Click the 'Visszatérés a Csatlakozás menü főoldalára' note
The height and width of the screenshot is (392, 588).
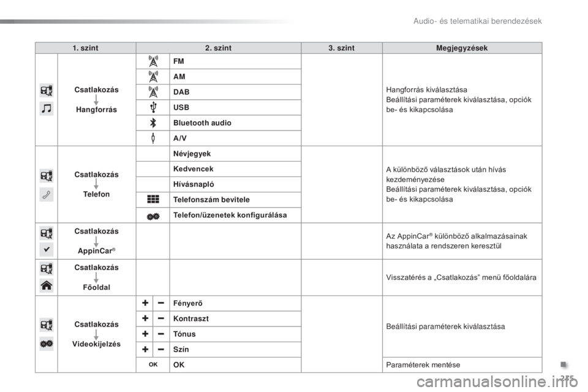[x=461, y=277]
